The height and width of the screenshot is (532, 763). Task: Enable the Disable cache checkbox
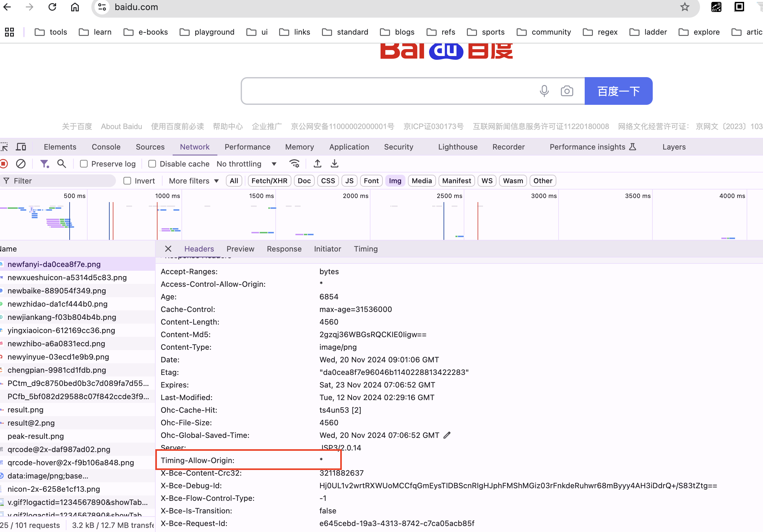[152, 164]
